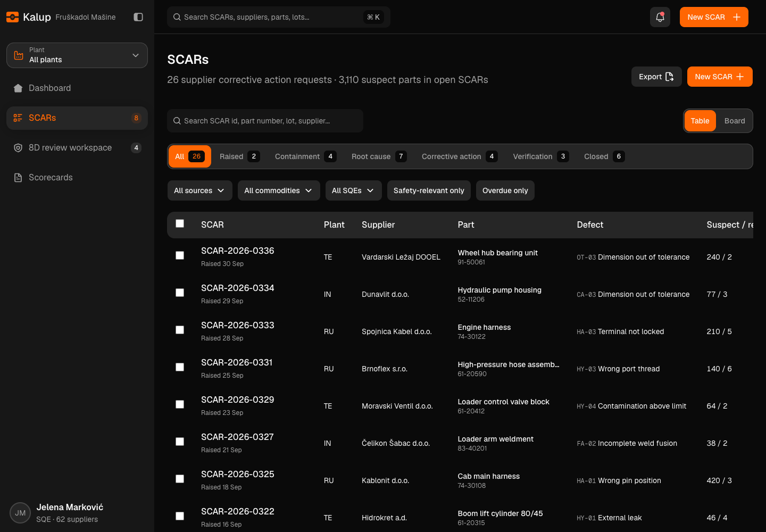766x532 pixels.
Task: Click the Export file icon
Action: (x=670, y=77)
